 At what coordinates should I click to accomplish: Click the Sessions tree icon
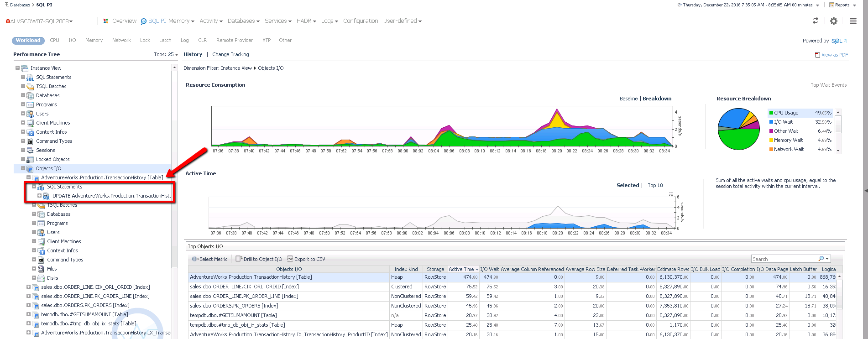pyautogui.click(x=30, y=151)
